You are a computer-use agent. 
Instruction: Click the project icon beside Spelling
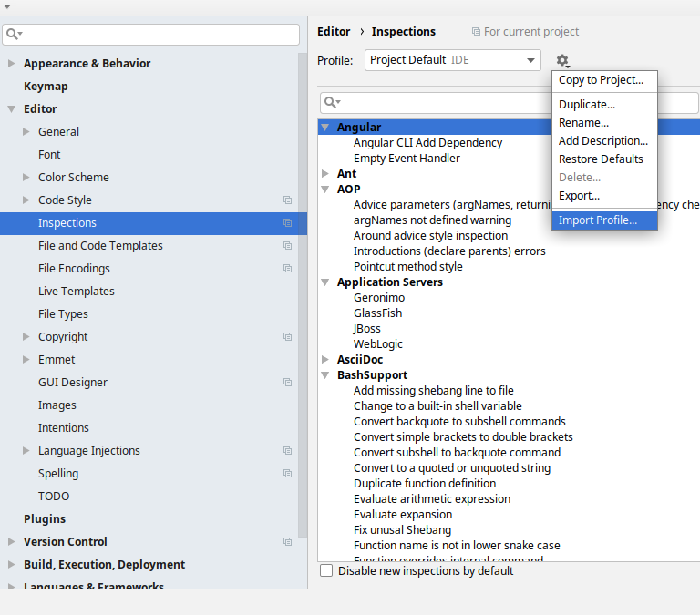[287, 474]
